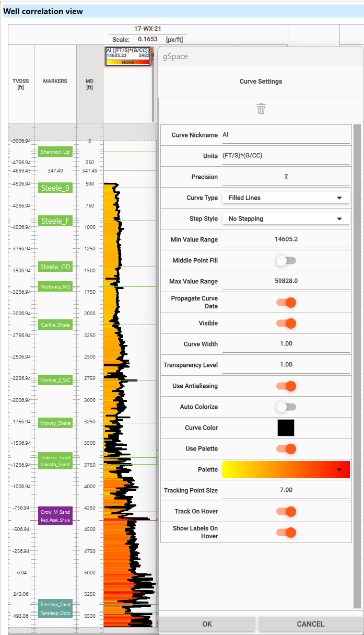Click the Scale 0.1653 value

click(x=148, y=39)
